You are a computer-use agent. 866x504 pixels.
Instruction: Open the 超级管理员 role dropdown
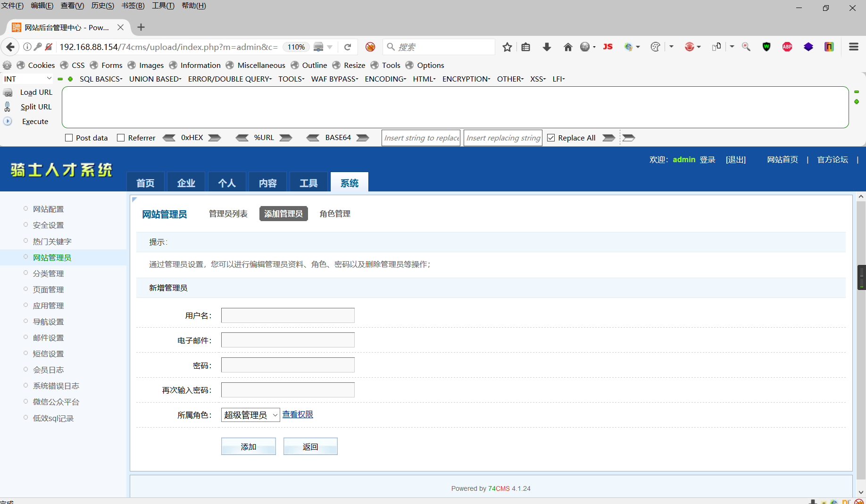(x=250, y=415)
